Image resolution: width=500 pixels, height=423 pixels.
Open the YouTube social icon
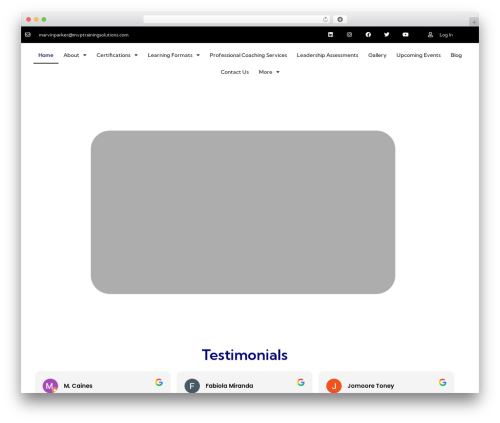(405, 35)
